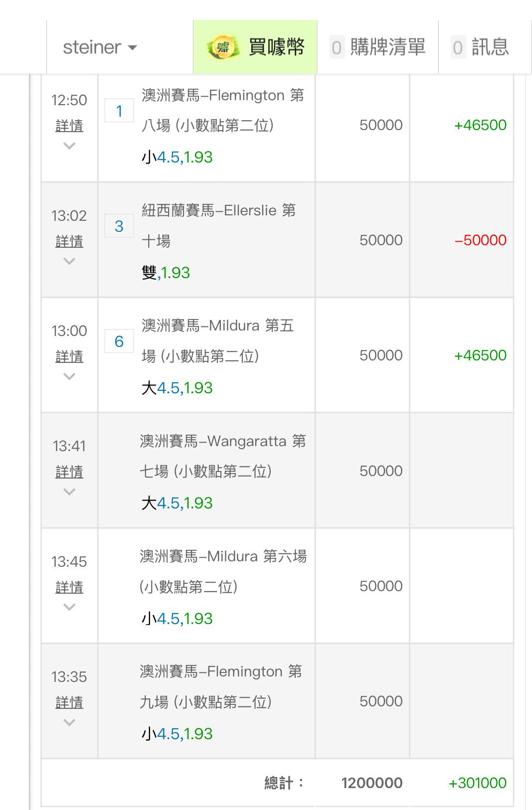Screen dimensions: 532x810
Task: Click result number 3 badge
Action: [119, 226]
